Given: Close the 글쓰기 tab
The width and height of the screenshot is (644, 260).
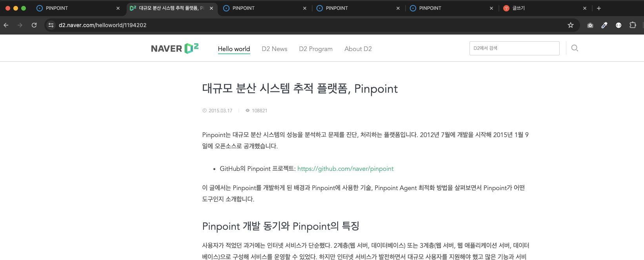Looking at the screenshot, I should [x=585, y=8].
